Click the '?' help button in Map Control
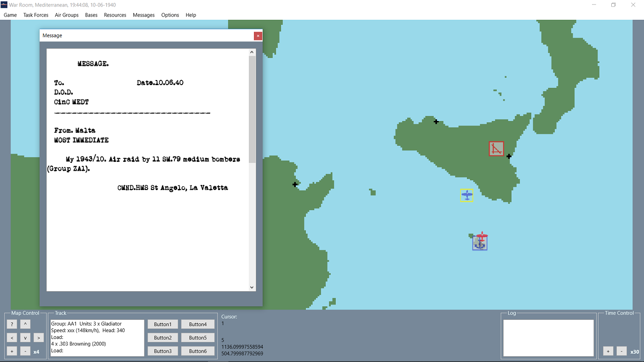Image resolution: width=644 pixels, height=362 pixels. pos(12,324)
